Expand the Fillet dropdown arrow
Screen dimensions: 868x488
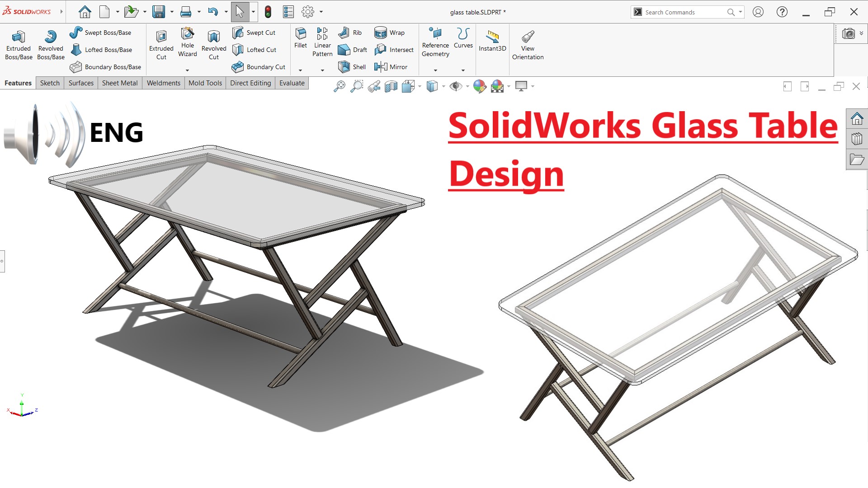point(300,70)
